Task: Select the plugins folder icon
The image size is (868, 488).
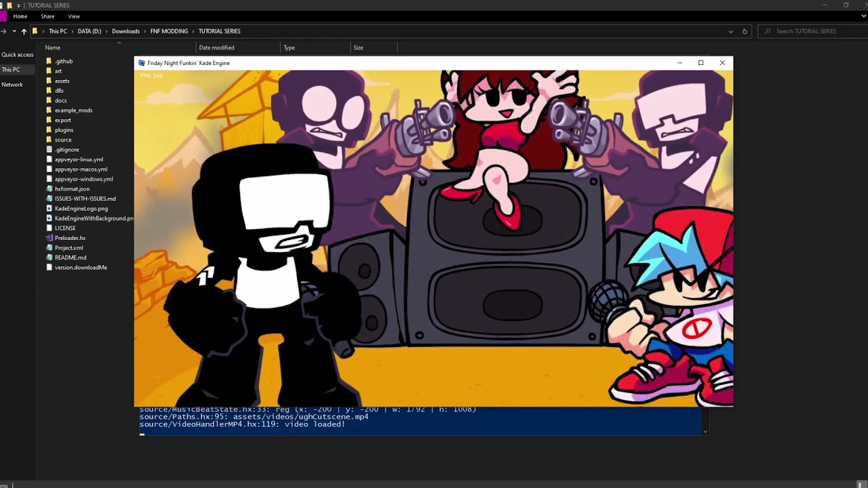Action: [49, 130]
